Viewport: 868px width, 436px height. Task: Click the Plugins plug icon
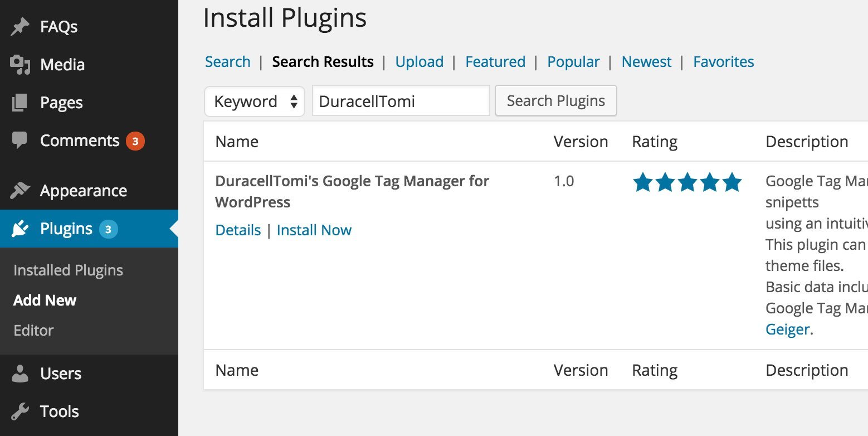20,228
